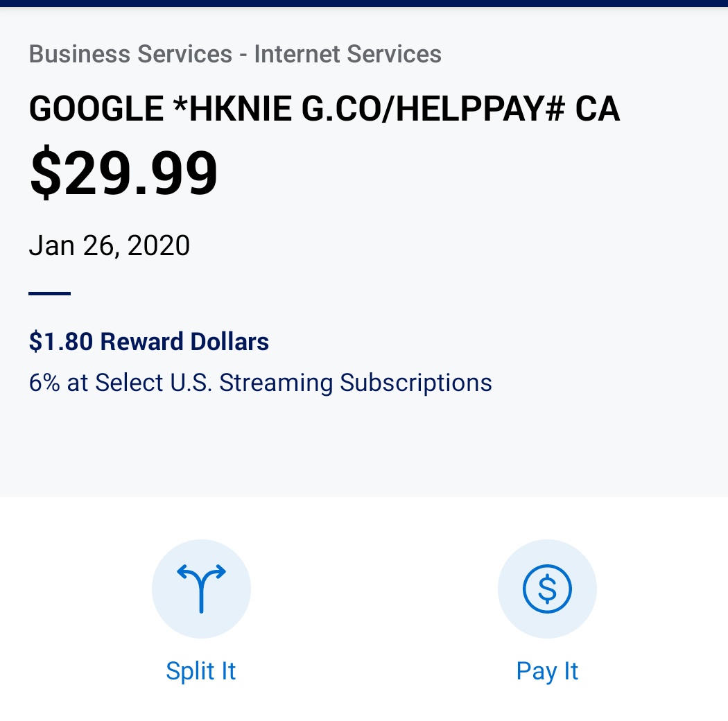
Task: Tap the CA state abbreviation
Action: pyautogui.click(x=598, y=109)
